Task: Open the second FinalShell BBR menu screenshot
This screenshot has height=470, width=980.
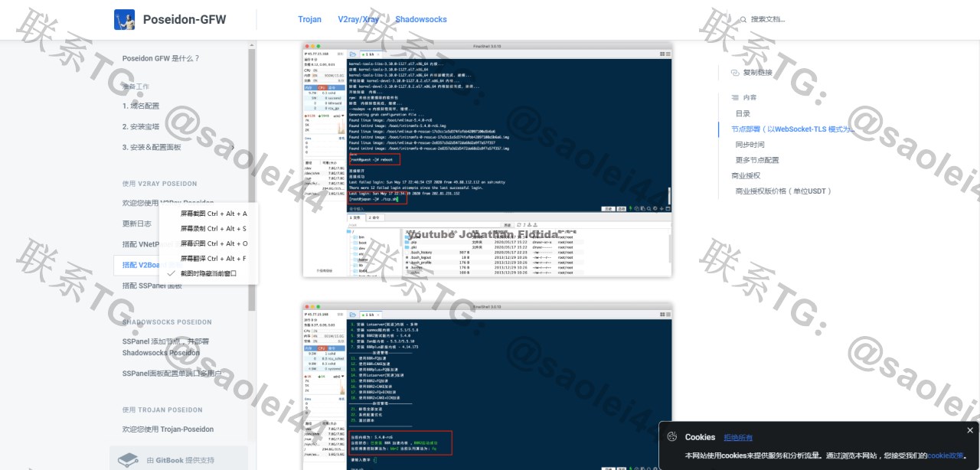Action: [x=487, y=386]
